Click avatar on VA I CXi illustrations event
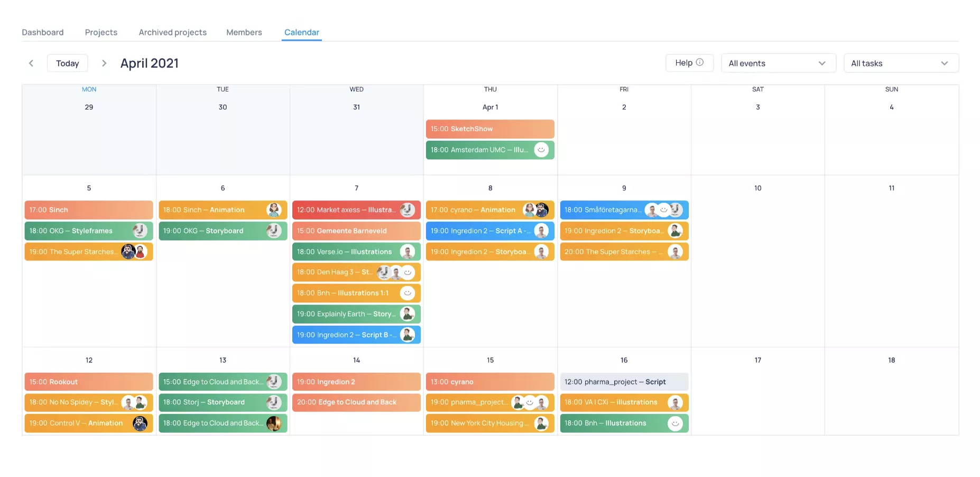The height and width of the screenshot is (477, 980). pyautogui.click(x=675, y=403)
